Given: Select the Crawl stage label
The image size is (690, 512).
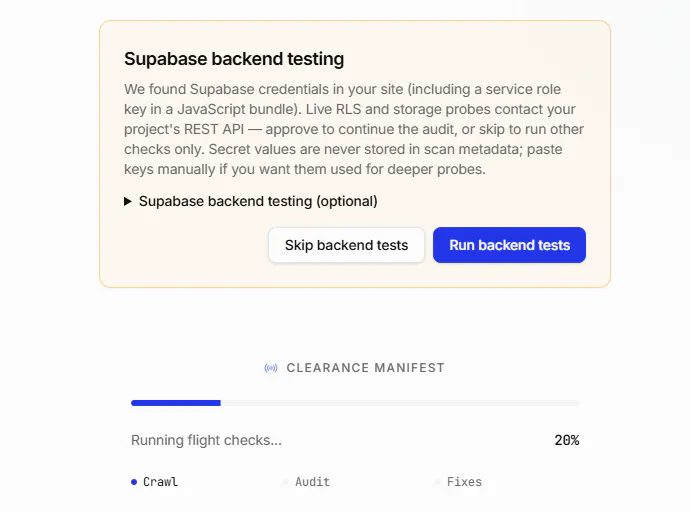Looking at the screenshot, I should (x=161, y=482).
